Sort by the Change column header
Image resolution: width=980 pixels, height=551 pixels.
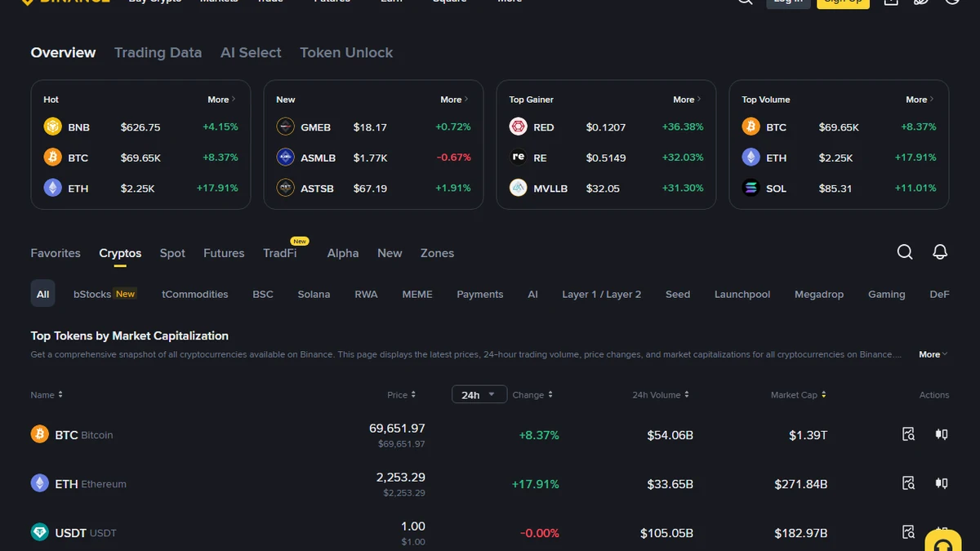tap(532, 394)
